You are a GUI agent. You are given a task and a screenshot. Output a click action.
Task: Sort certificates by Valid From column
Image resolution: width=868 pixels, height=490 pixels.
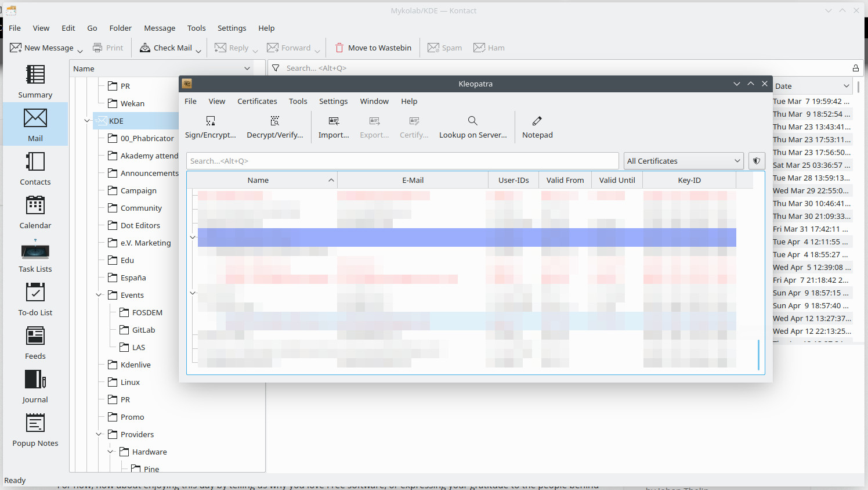click(565, 180)
